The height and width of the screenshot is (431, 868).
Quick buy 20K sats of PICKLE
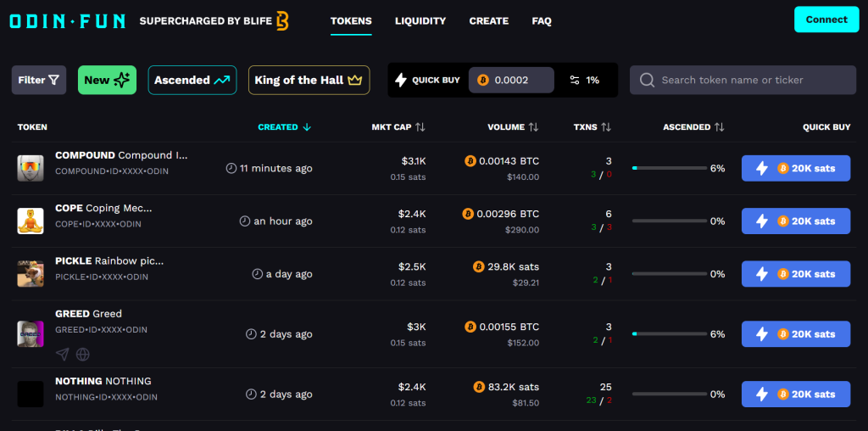click(796, 274)
